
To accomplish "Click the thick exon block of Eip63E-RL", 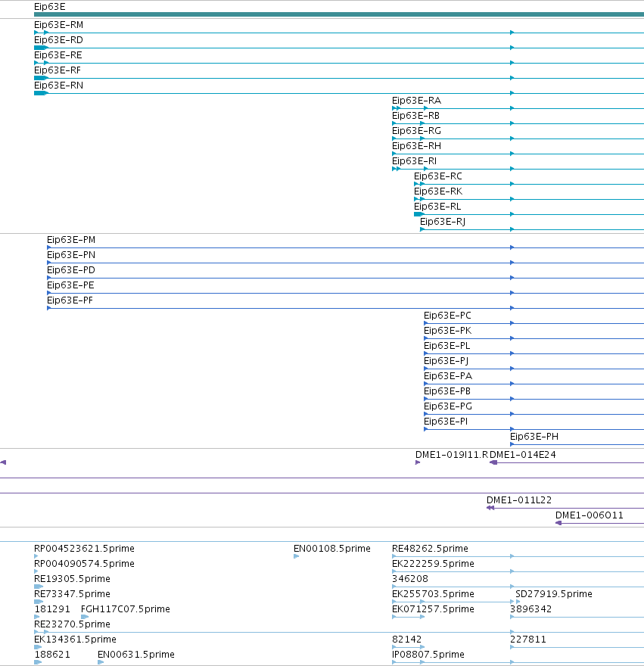I will (x=418, y=214).
